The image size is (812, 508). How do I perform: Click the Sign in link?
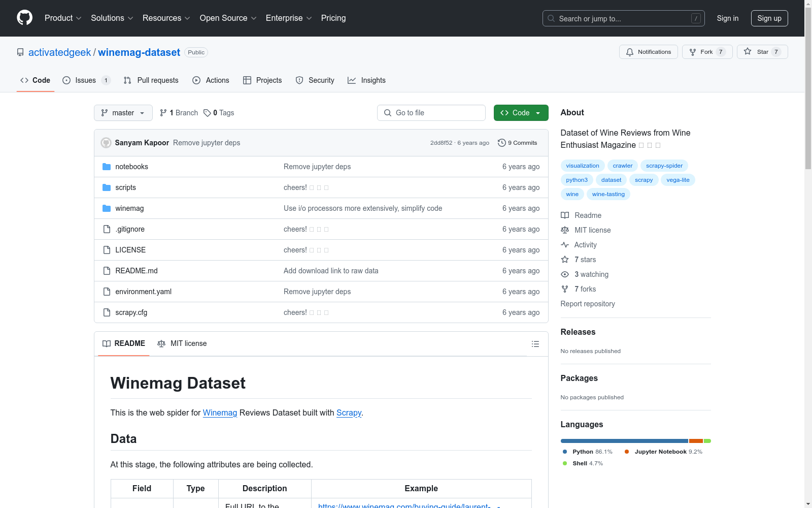[x=728, y=18]
